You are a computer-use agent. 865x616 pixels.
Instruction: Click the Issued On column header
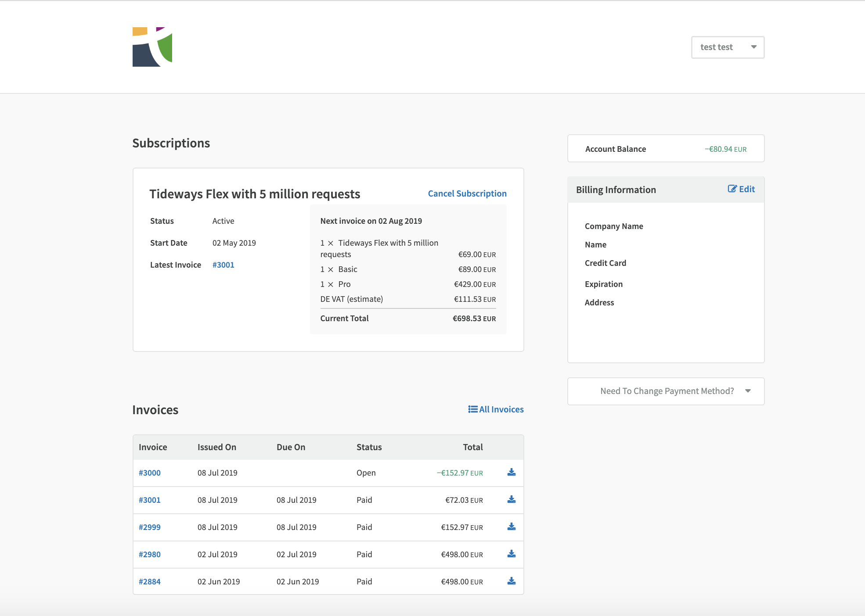tap(217, 447)
